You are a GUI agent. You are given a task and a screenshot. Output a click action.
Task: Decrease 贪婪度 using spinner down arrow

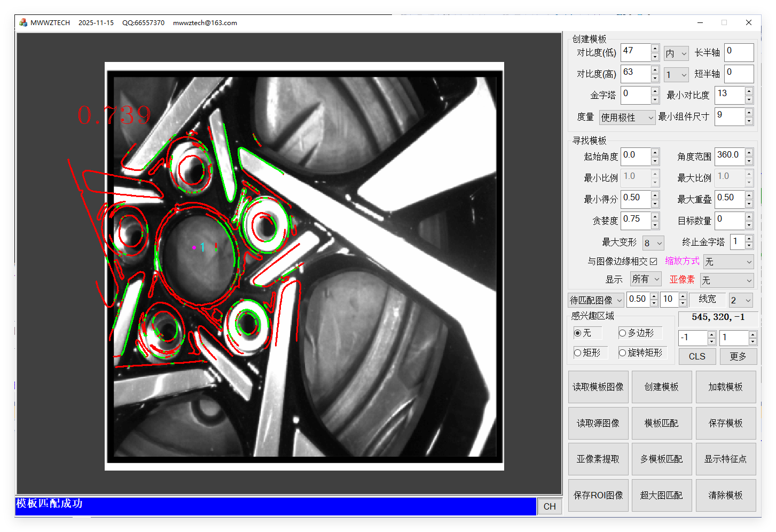click(x=655, y=225)
